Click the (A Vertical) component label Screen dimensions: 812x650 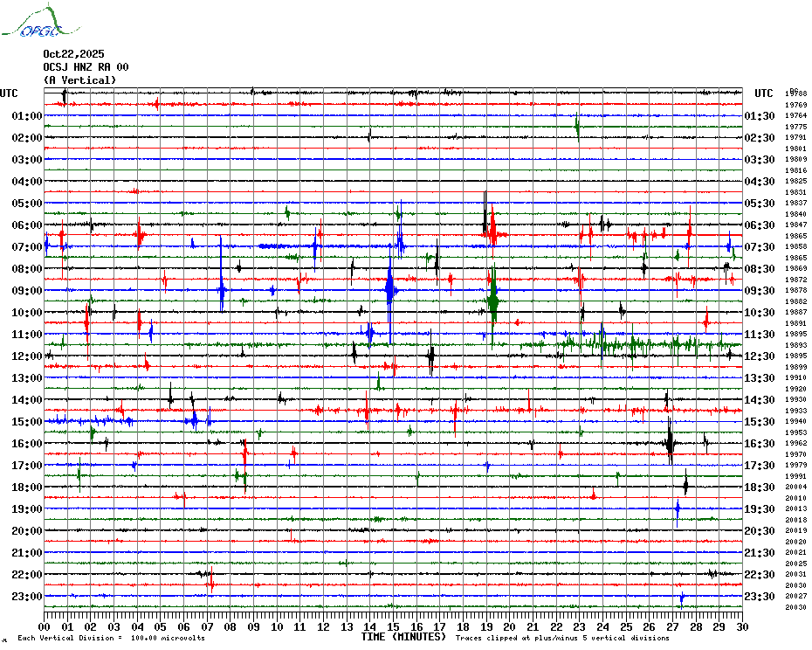[x=79, y=80]
